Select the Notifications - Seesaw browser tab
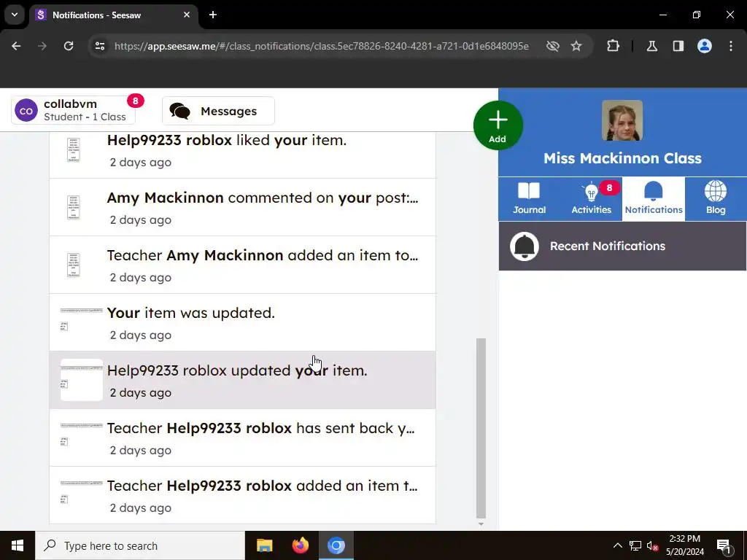The width and height of the screenshot is (747, 560). pos(114,15)
